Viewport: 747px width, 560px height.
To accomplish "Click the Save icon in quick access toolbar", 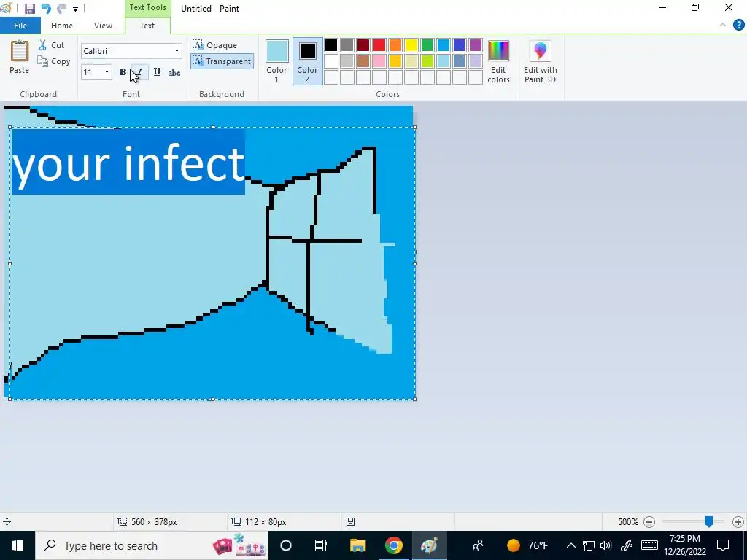I will point(29,9).
